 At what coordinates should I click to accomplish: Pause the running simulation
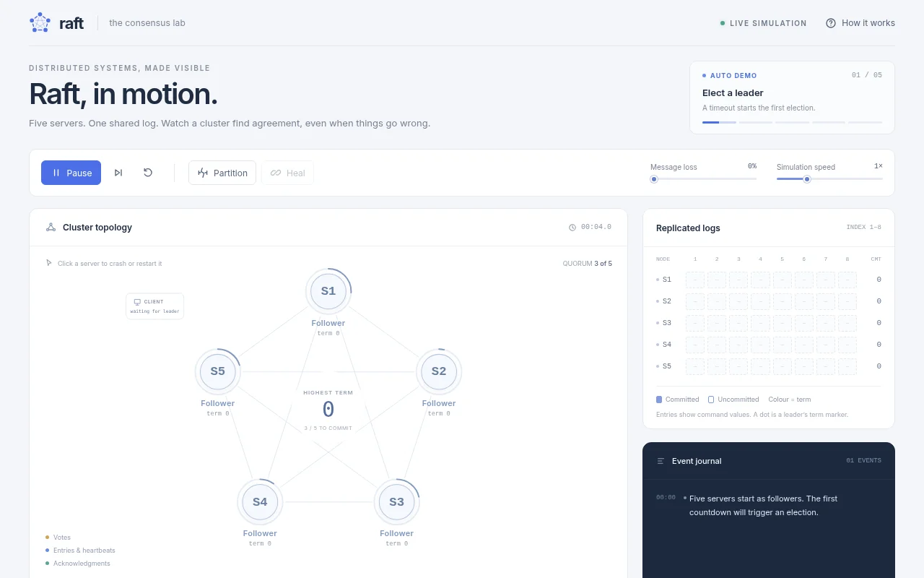click(71, 173)
